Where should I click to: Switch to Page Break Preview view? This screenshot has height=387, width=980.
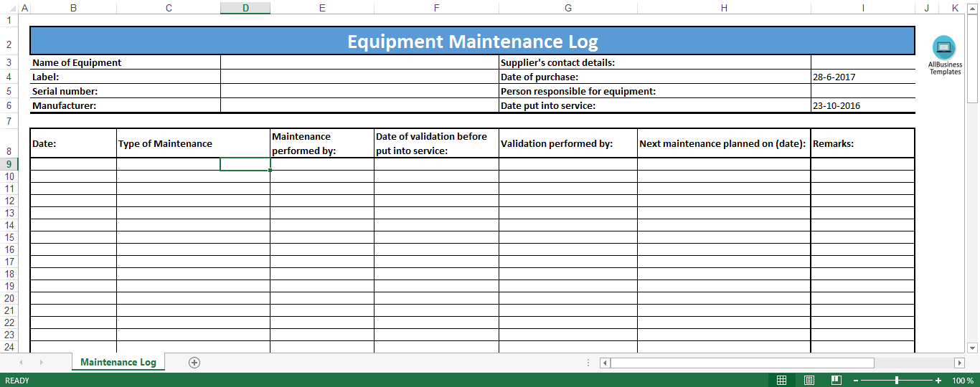coord(836,380)
